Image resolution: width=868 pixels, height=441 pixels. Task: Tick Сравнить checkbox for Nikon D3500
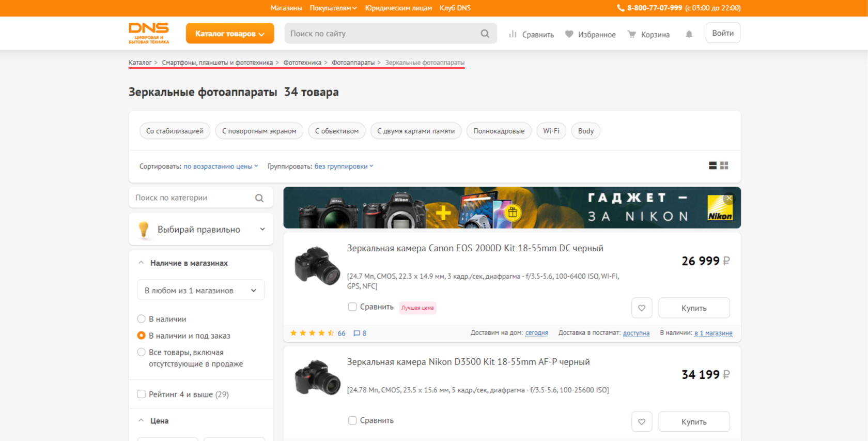(x=352, y=421)
